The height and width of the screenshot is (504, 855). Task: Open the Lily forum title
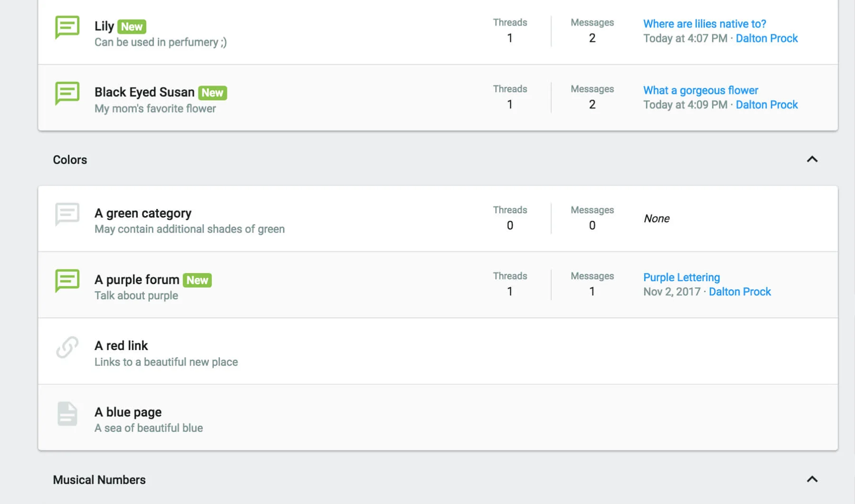pos(104,26)
